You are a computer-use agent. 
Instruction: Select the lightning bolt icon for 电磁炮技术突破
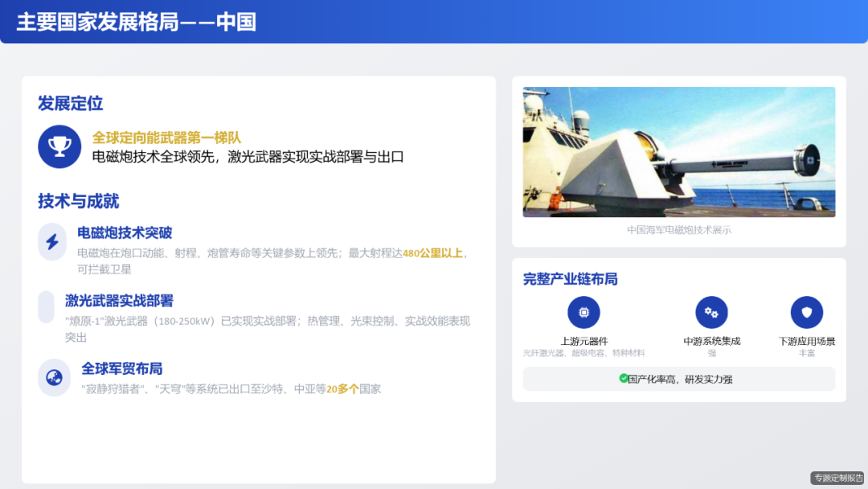(53, 242)
